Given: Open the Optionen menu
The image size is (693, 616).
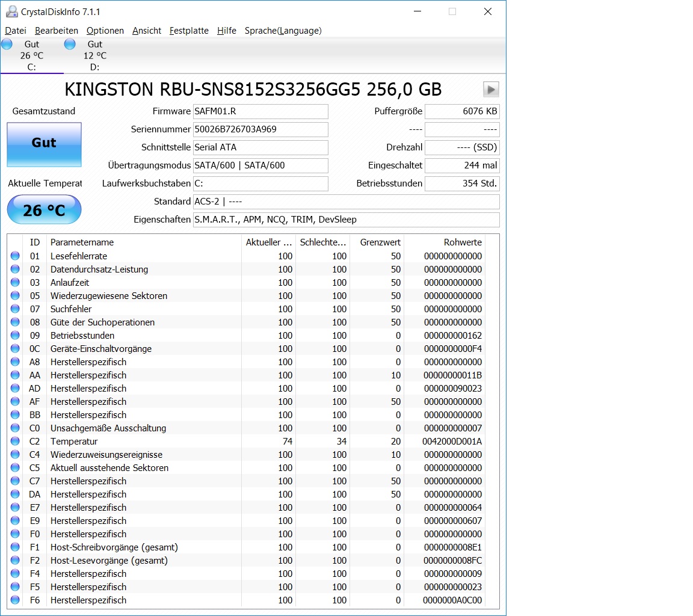Looking at the screenshot, I should (x=105, y=31).
